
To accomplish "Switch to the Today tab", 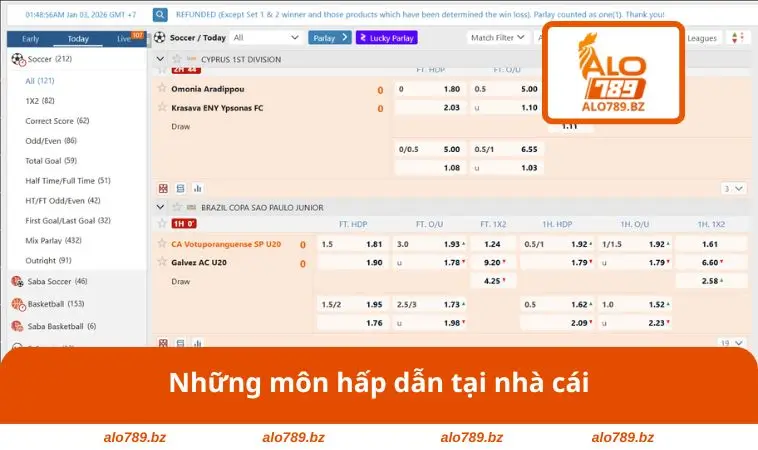I will [x=78, y=39].
